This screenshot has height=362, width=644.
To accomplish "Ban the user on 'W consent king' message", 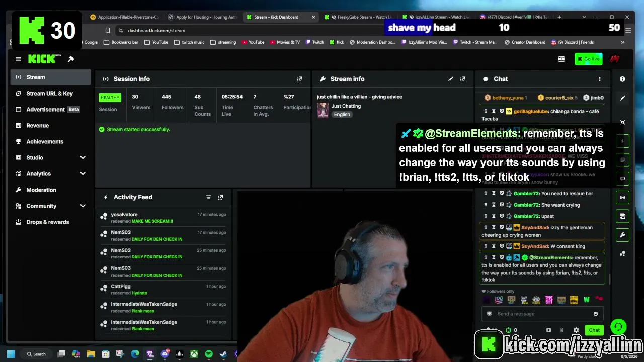I will click(x=502, y=246).
